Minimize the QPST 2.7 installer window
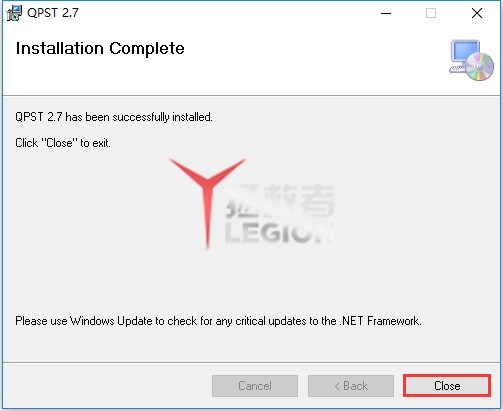This screenshot has width=503, height=411. (x=386, y=13)
